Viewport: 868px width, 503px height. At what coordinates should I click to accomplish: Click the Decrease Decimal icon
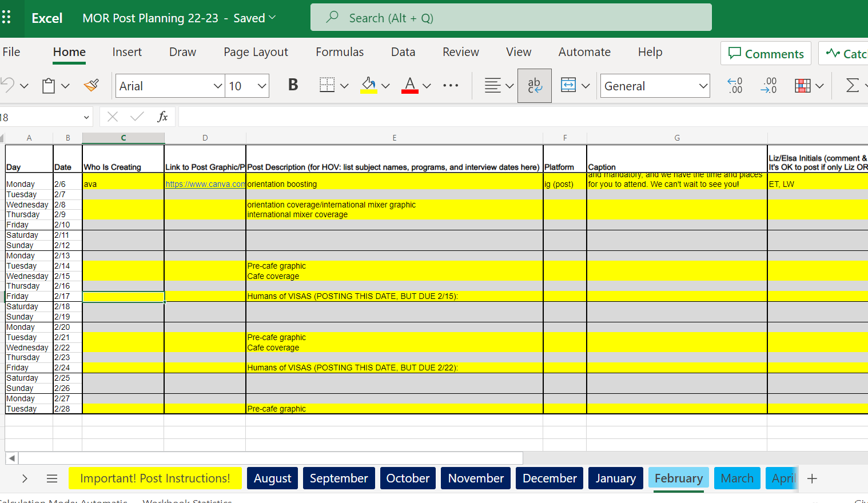[769, 86]
